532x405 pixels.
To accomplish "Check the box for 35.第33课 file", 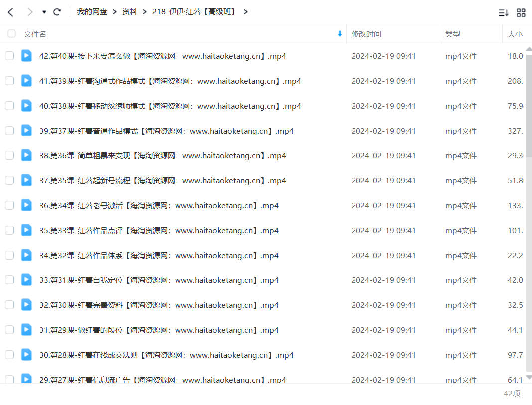I will (9, 230).
